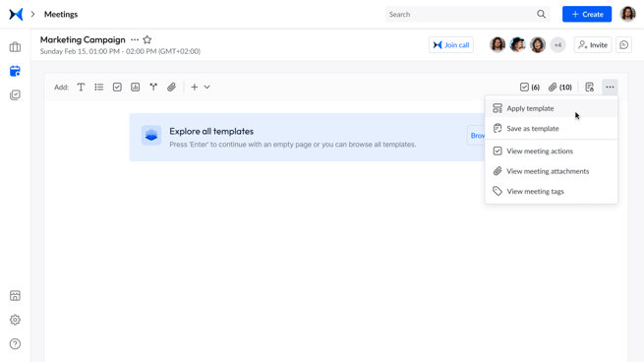Click the Join call button
Image resolution: width=644 pixels, height=362 pixels.
point(451,45)
